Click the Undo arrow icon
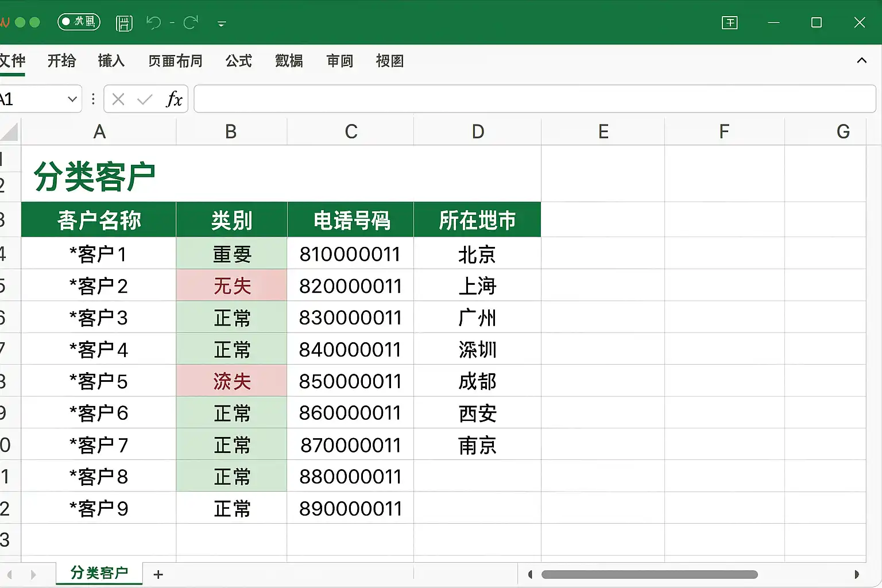Image resolution: width=882 pixels, height=588 pixels. pos(153,22)
